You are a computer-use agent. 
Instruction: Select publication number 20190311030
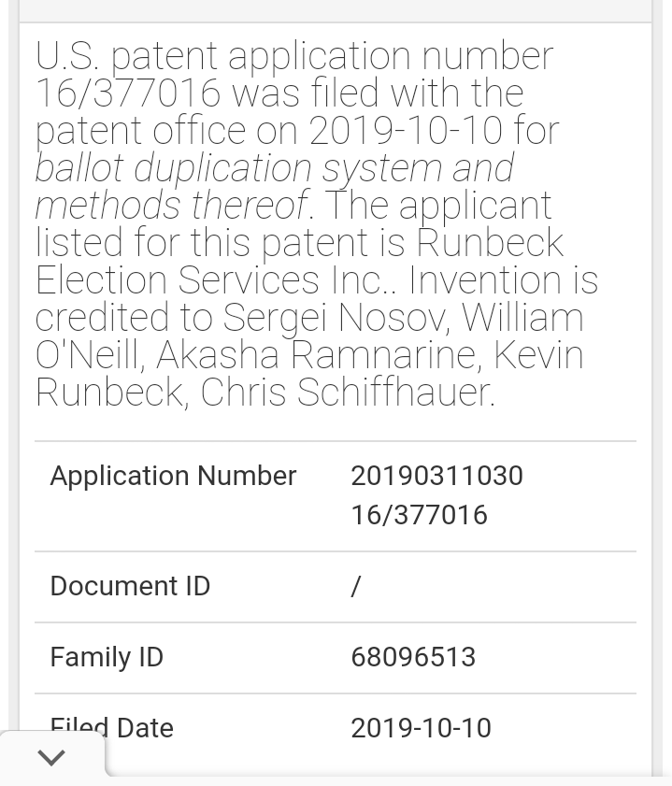click(x=436, y=476)
